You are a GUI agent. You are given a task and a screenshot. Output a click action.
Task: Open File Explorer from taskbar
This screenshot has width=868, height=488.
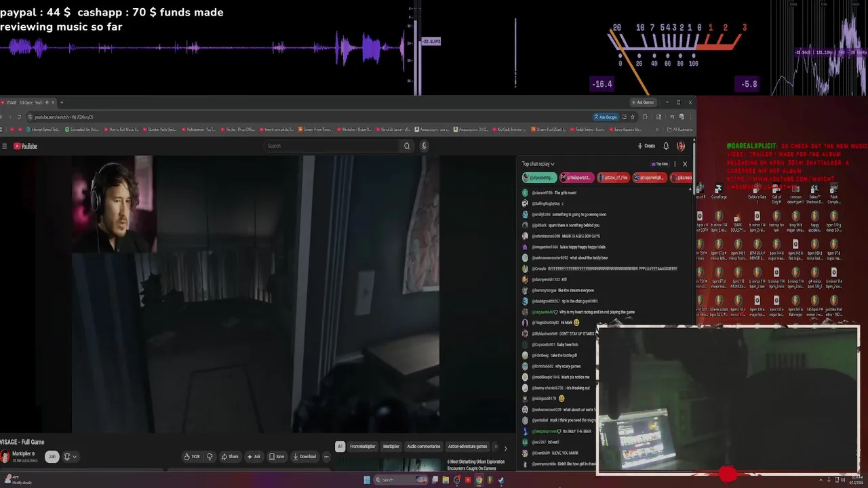[x=446, y=480]
